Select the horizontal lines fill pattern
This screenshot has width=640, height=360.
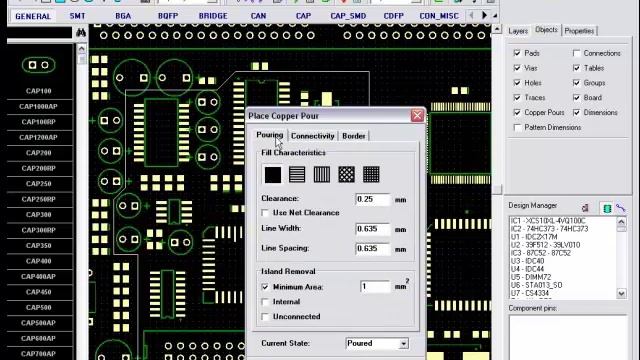point(297,175)
